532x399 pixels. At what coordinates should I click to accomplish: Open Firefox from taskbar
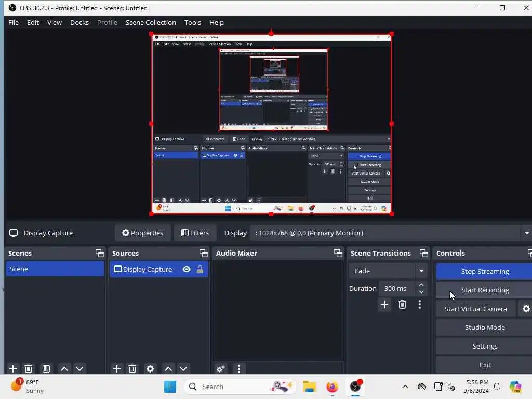point(332,387)
